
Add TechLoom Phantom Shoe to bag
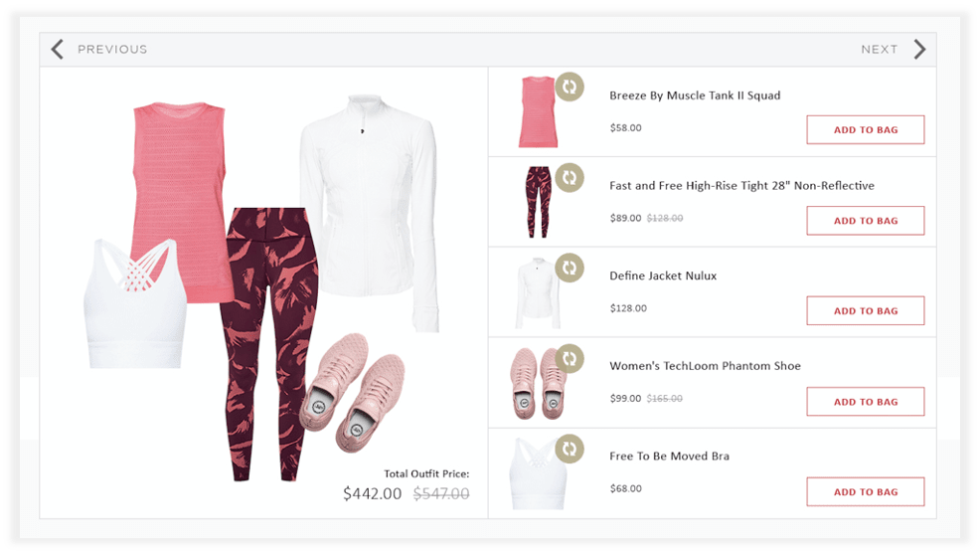pos(866,402)
